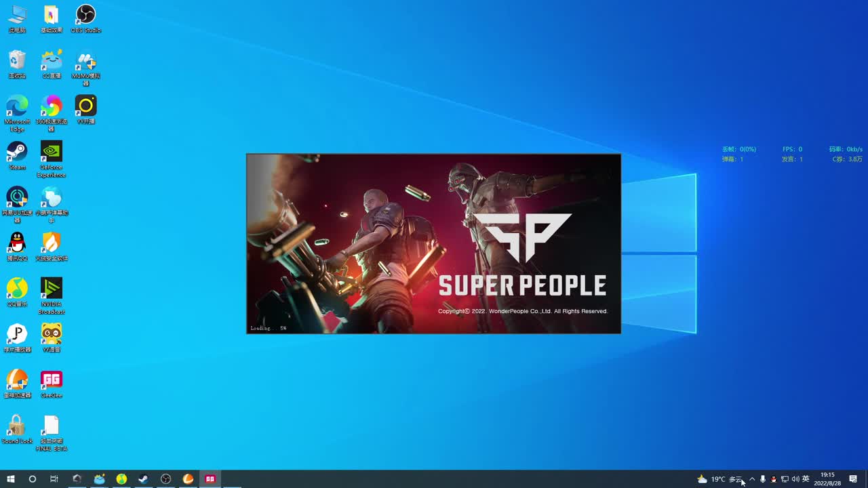Select the 此电脑 (This PC) desktop icon
The image size is (868, 488).
pyautogui.click(x=17, y=19)
